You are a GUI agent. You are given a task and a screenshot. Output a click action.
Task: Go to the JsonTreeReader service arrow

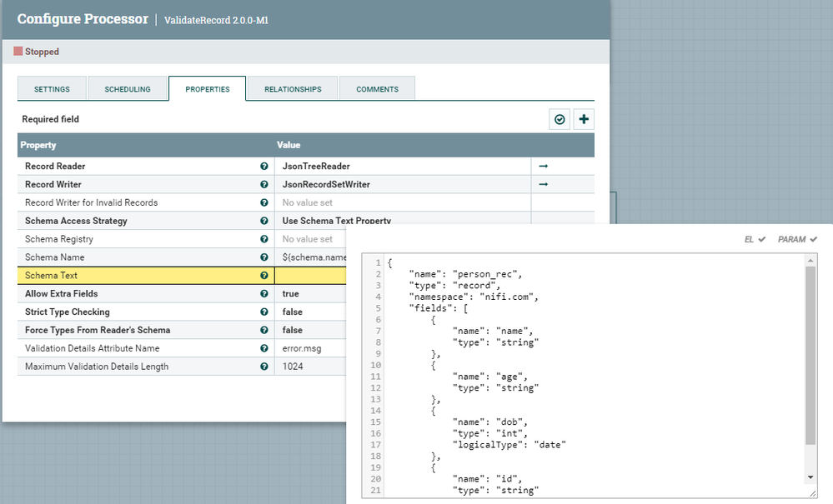(544, 167)
